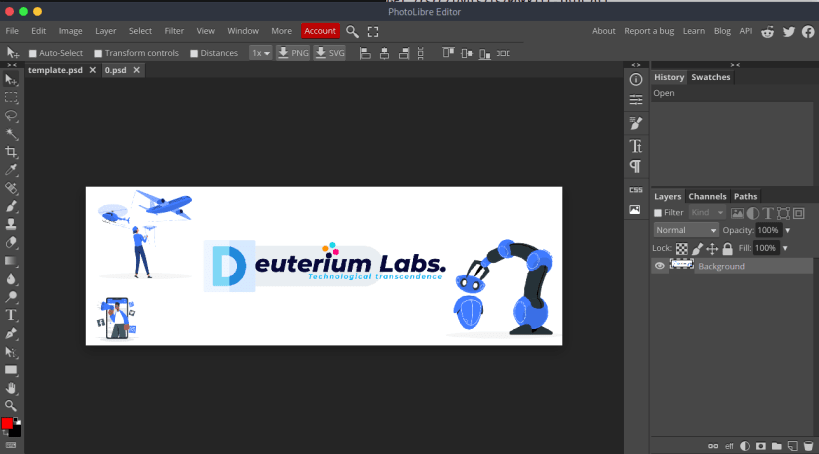Click the red Account button
The image size is (819, 454).
pos(320,31)
